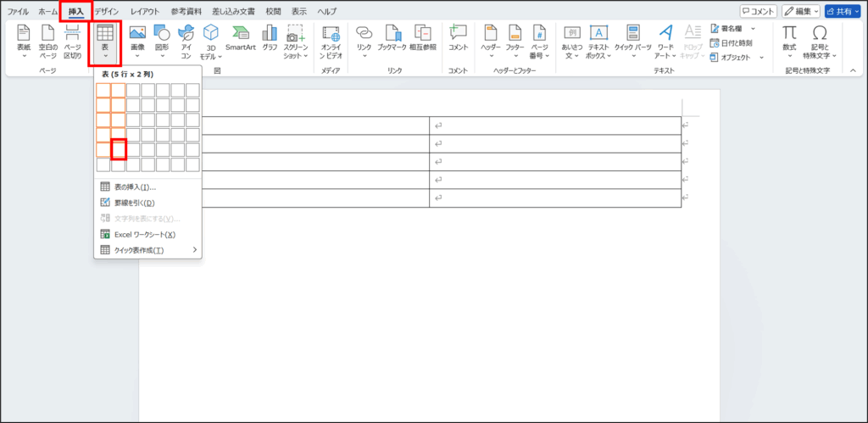Expand the クイック表作成 submenu

(x=147, y=250)
